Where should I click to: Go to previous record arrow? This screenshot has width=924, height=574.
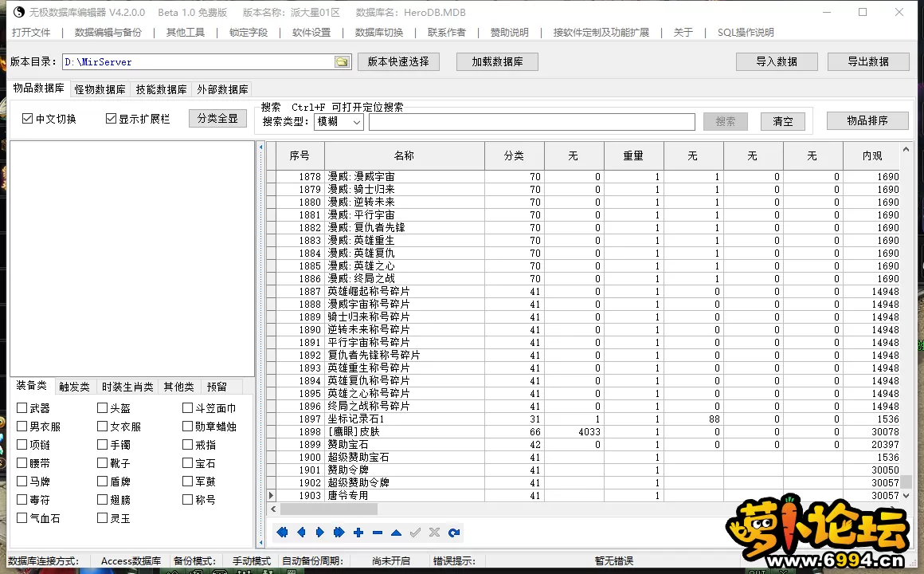click(301, 533)
